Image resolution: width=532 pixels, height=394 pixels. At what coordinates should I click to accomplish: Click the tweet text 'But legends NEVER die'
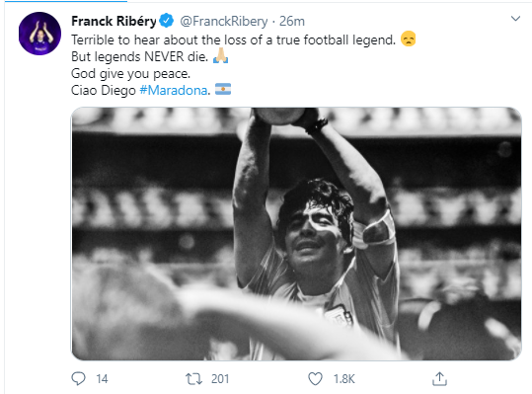tap(139, 56)
